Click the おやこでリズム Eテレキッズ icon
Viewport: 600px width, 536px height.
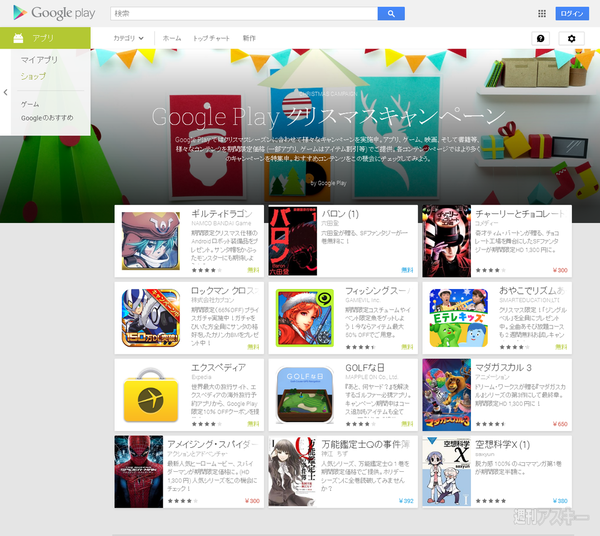[x=458, y=318]
